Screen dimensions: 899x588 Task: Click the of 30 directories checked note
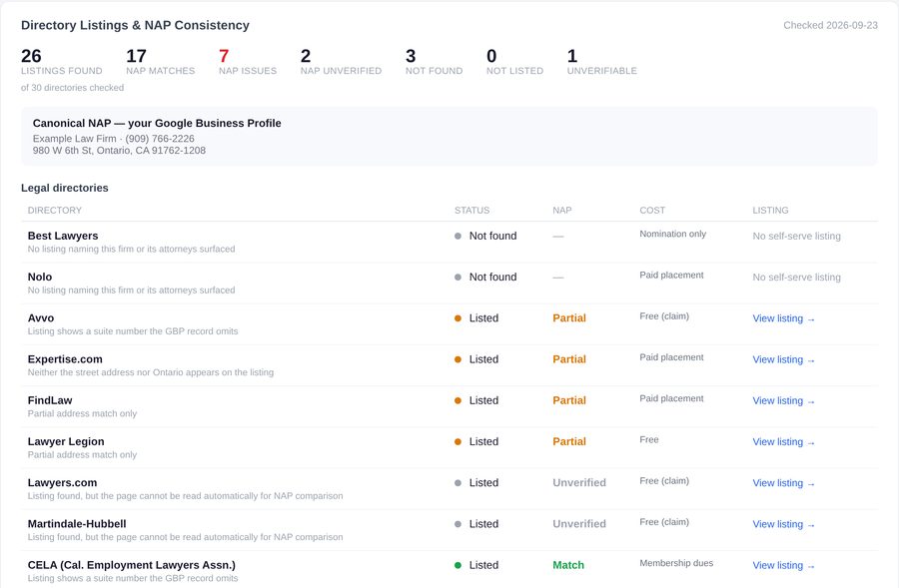72,88
